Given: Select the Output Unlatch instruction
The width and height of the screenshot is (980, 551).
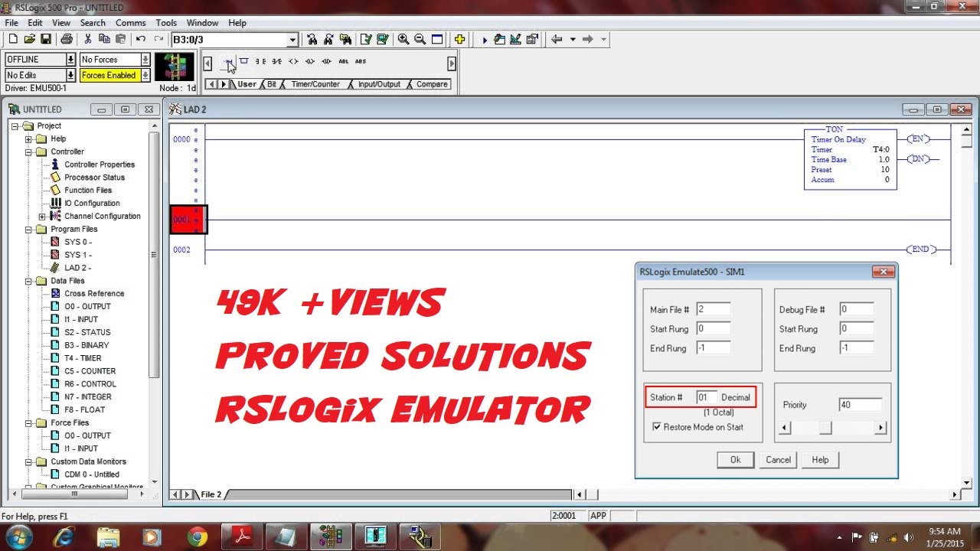Looking at the screenshot, I should 327,61.
